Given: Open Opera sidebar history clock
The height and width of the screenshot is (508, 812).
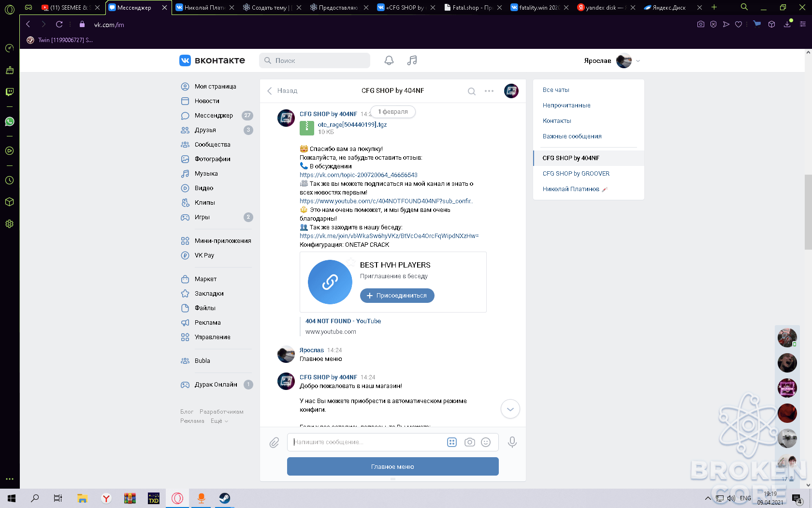Looking at the screenshot, I should click(10, 180).
